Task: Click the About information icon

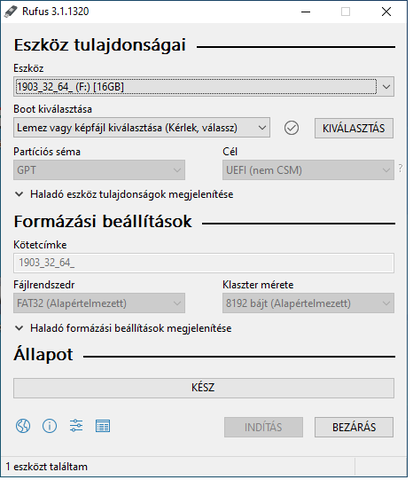Action: click(49, 426)
